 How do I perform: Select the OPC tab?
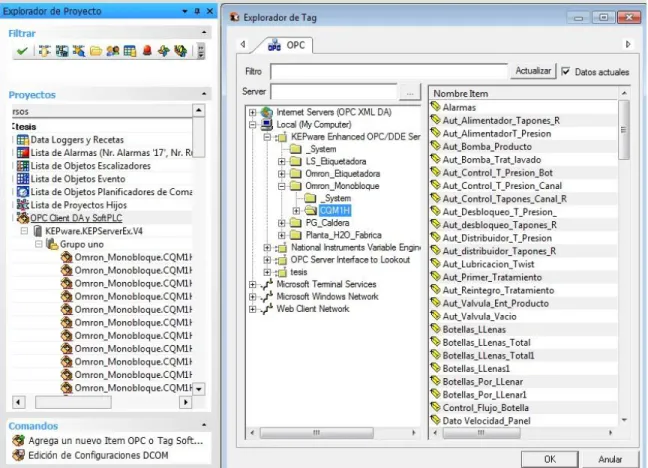coord(286,45)
